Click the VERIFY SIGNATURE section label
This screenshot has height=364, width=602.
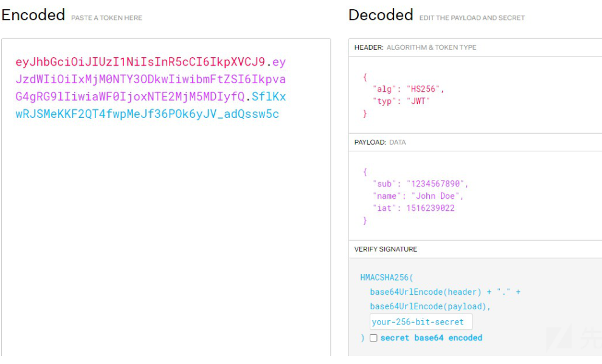point(386,249)
